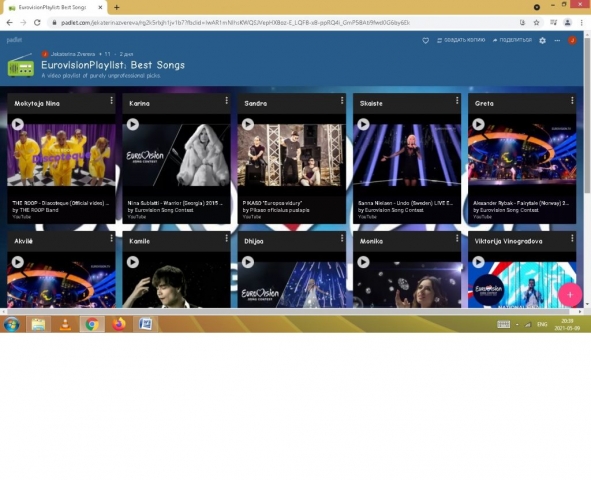Launch VLC media player from the taskbar
The image size is (591, 480).
65,324
